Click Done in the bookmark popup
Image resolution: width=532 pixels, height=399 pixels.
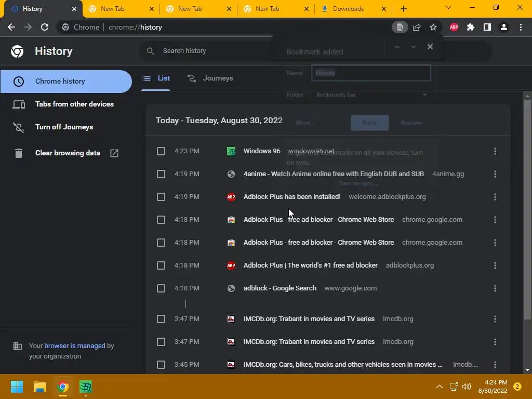coord(369,123)
